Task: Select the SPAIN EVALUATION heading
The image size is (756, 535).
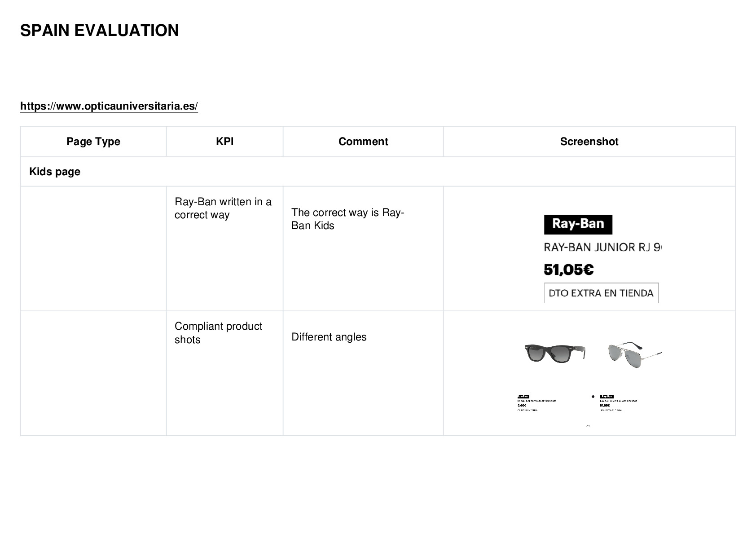Action: (x=100, y=31)
